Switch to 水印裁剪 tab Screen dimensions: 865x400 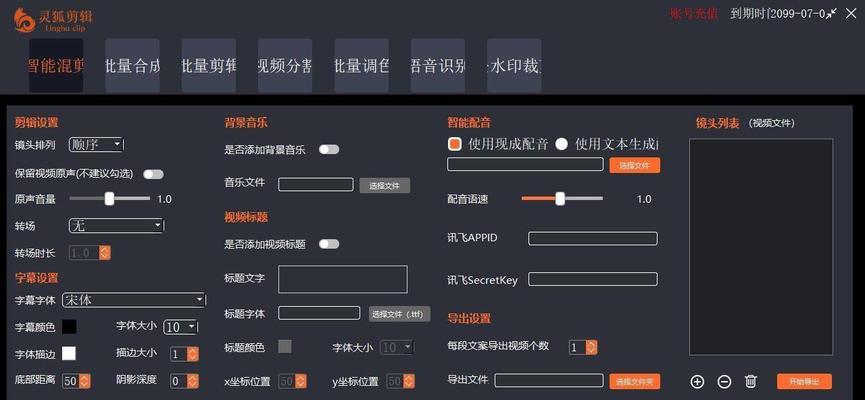[x=514, y=66]
